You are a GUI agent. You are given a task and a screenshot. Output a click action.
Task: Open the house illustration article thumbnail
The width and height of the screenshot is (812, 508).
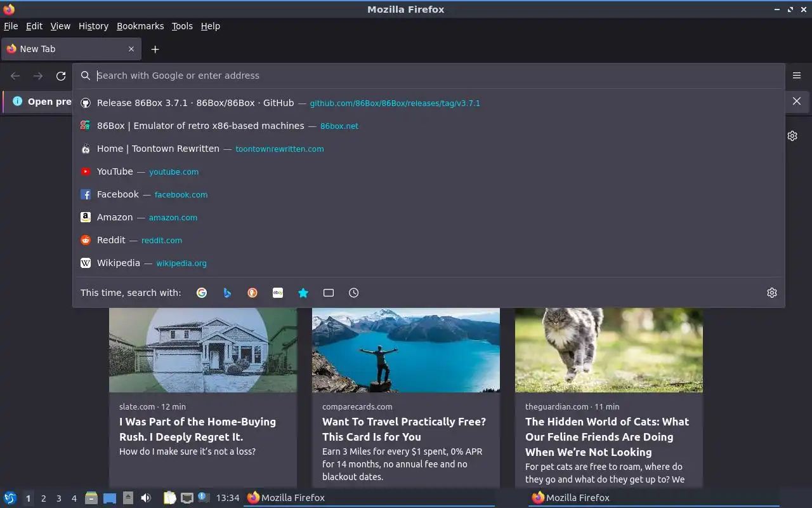pyautogui.click(x=203, y=350)
